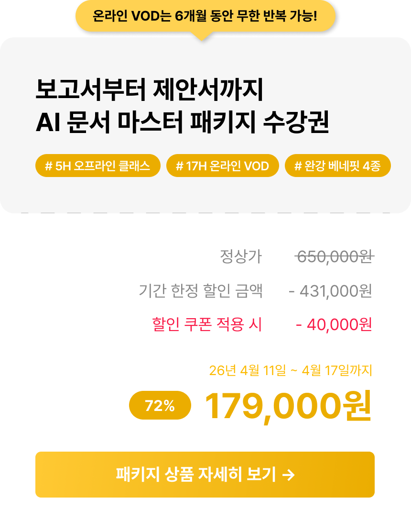Screen dimensions: 411x532
Task: Click the red 할인 쿠폰 적용 시 text
Action: (x=206, y=324)
